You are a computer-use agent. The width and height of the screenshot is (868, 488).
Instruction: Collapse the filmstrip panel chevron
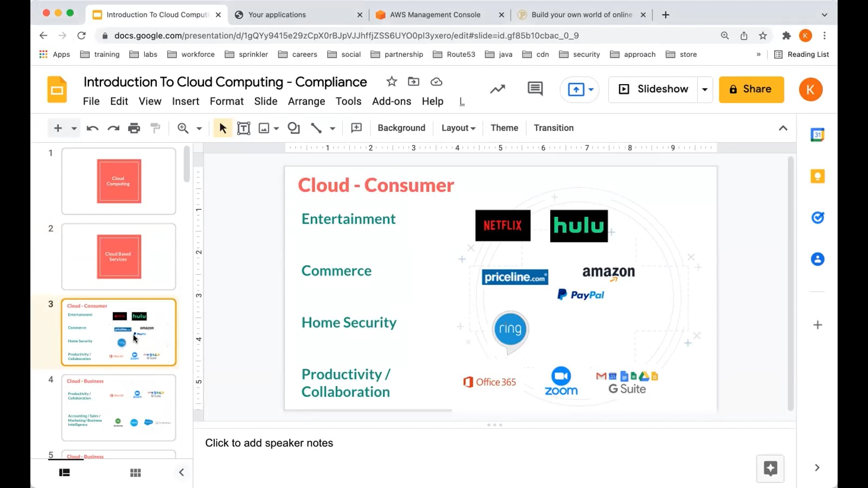(x=181, y=472)
